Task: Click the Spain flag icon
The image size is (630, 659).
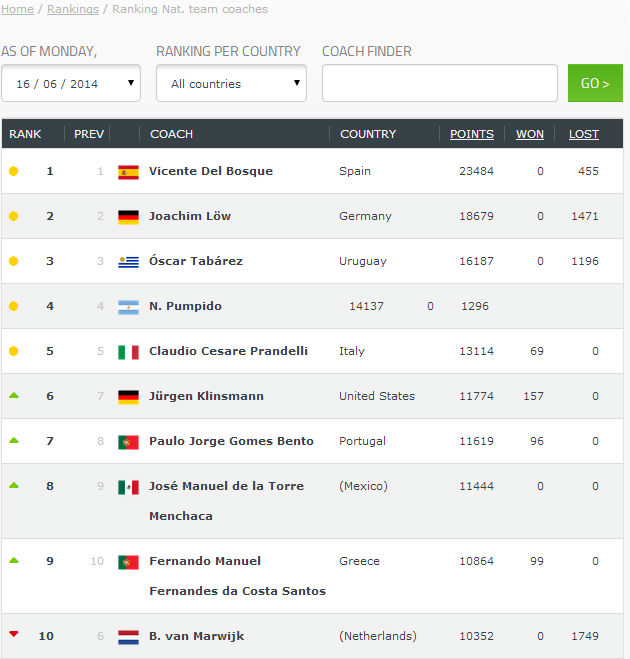Action: [128, 171]
